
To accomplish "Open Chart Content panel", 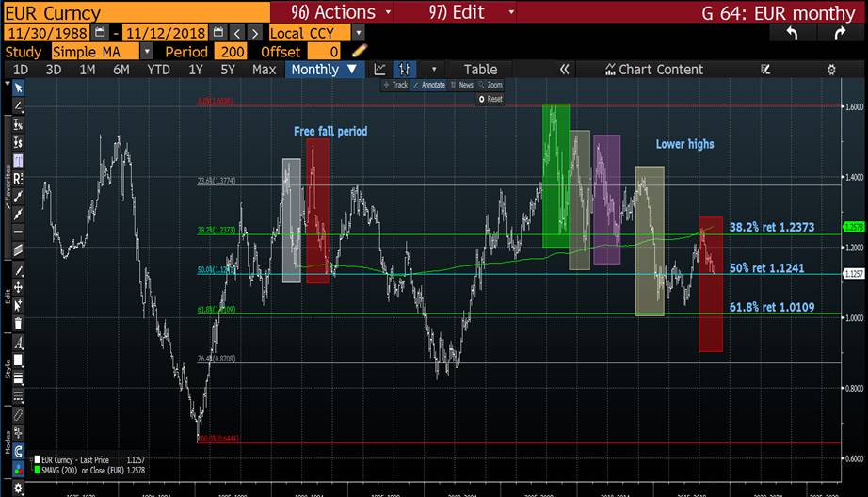I will pos(654,70).
